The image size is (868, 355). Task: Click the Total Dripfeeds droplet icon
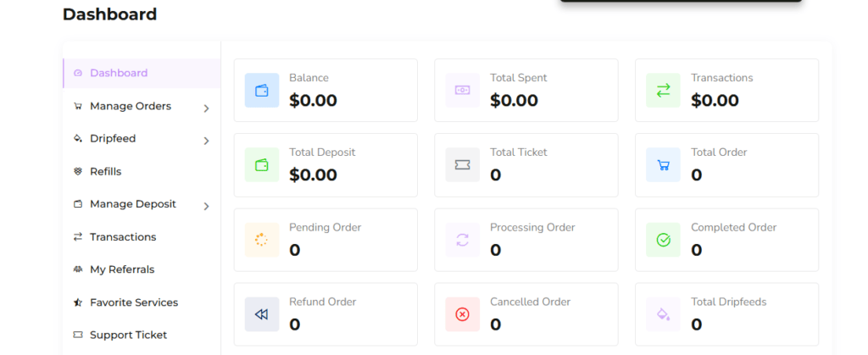click(x=664, y=314)
